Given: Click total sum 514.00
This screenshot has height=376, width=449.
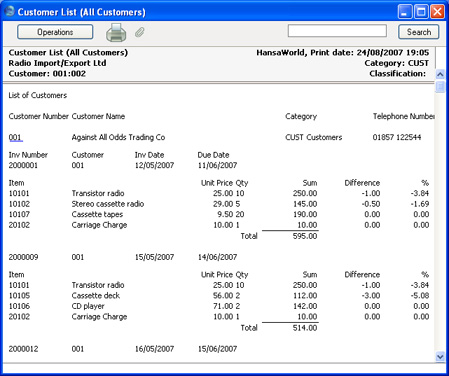Looking at the screenshot, I should pos(305,328).
